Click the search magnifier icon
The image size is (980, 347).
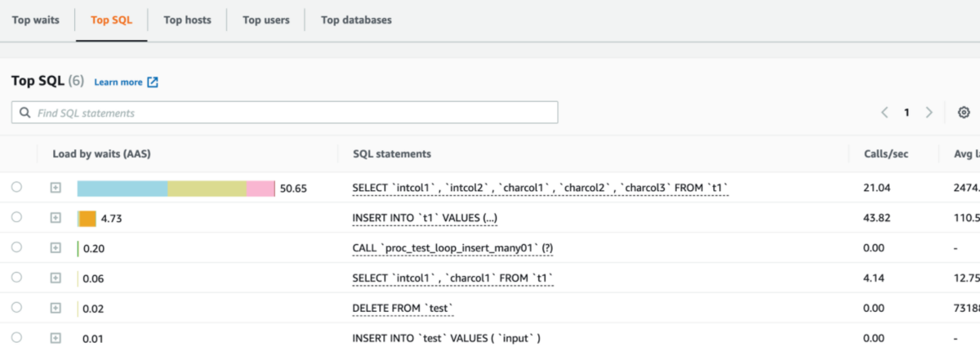point(25,113)
